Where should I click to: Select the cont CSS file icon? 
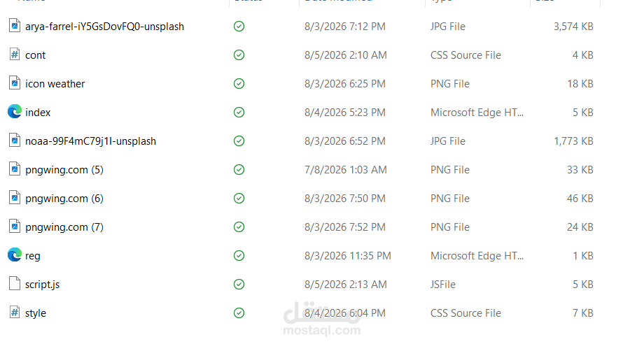tap(15, 55)
